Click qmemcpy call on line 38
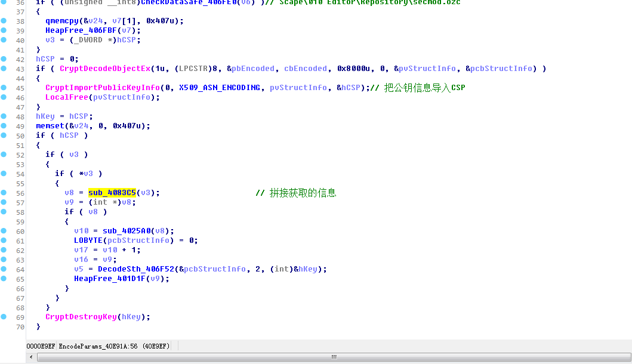 click(x=61, y=20)
